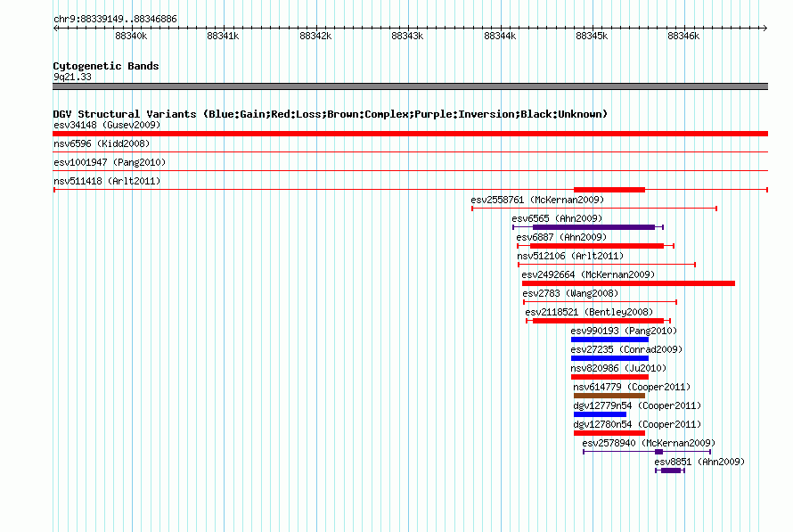793x532 pixels.
Task: Open nsv512106 (Arlt2011) label
Action: 570,256
